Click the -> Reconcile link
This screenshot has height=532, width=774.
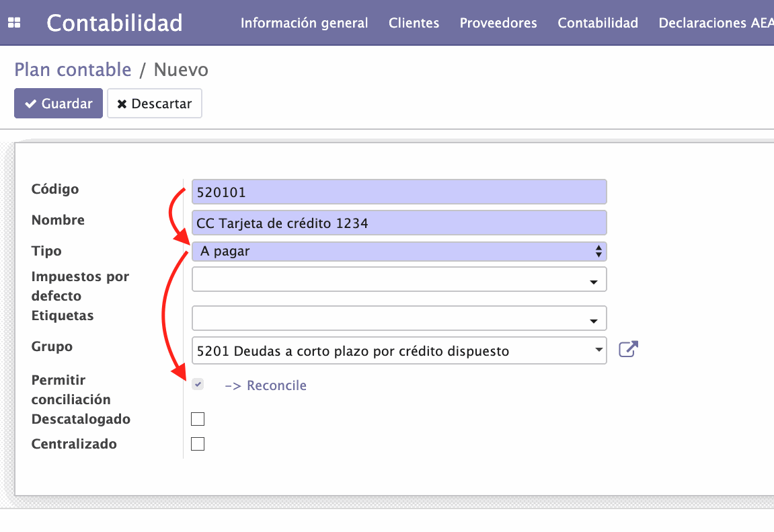pyautogui.click(x=266, y=385)
